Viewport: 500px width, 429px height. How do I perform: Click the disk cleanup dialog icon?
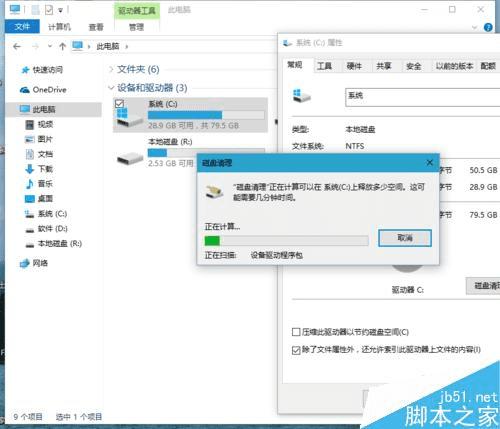[214, 192]
